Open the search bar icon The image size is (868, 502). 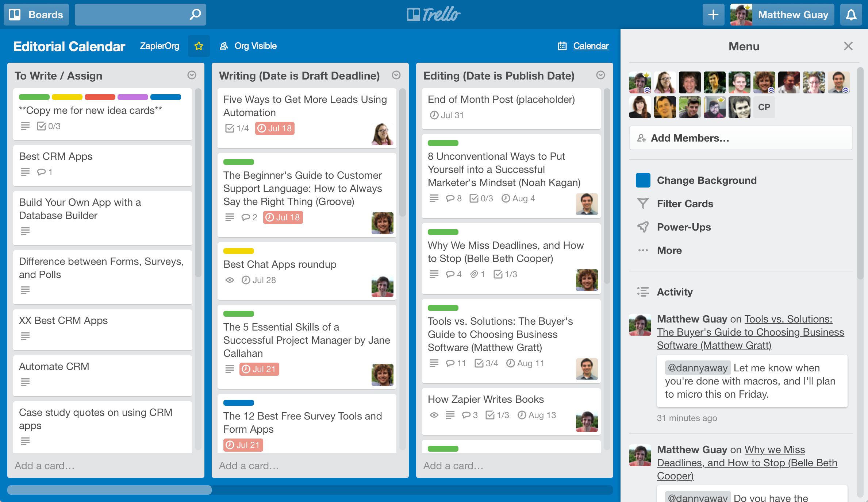195,14
